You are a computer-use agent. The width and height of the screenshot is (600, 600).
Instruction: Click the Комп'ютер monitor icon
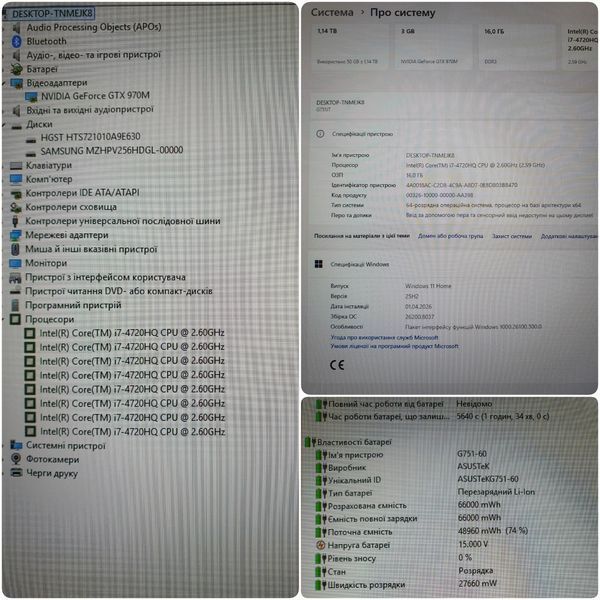[16, 179]
